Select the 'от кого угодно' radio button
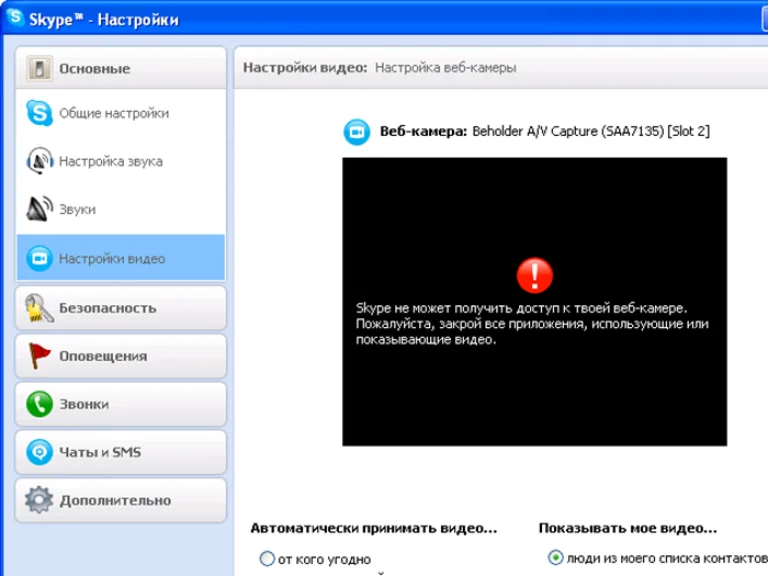 tap(267, 558)
